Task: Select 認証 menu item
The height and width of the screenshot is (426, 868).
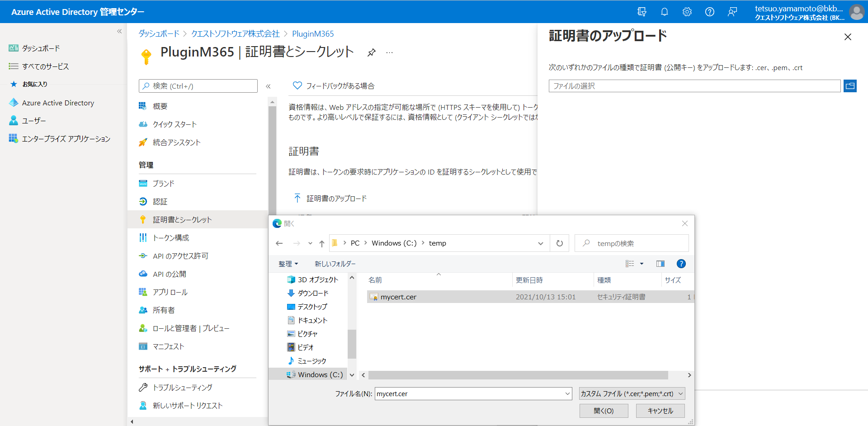Action: [x=160, y=202]
